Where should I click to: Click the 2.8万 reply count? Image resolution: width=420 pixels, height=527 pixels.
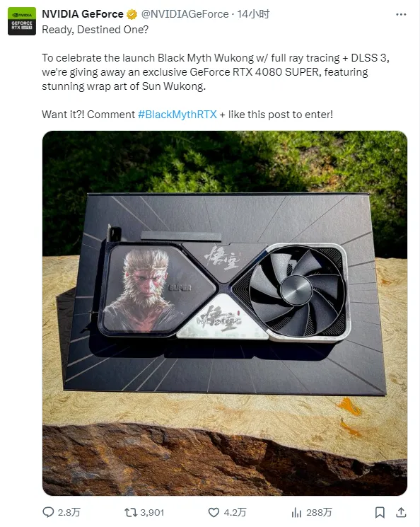tap(69, 512)
